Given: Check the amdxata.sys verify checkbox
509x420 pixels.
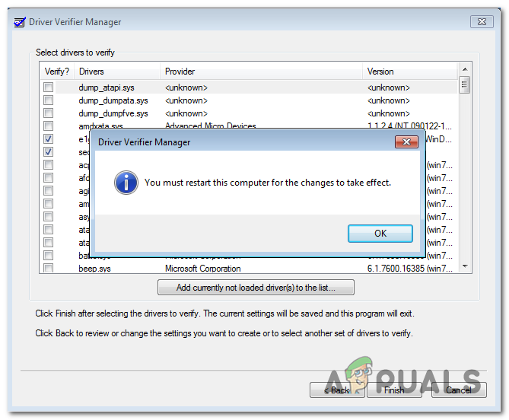Looking at the screenshot, I should [x=49, y=126].
